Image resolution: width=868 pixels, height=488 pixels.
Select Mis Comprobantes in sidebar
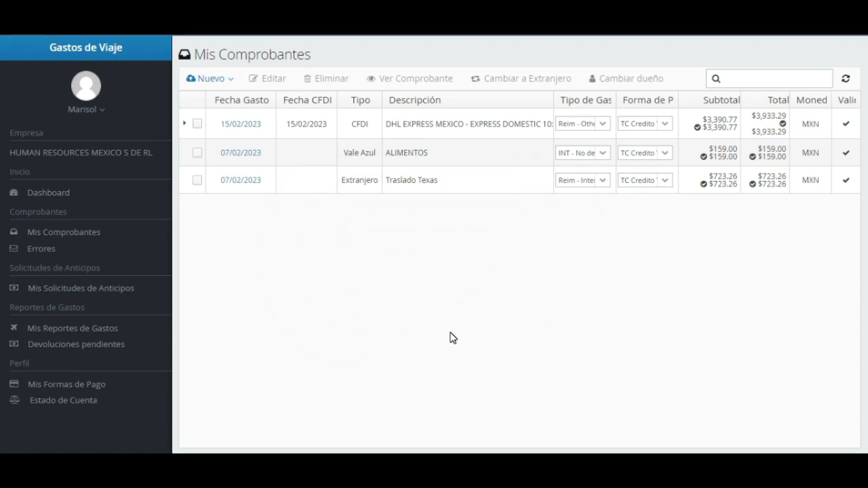64,232
